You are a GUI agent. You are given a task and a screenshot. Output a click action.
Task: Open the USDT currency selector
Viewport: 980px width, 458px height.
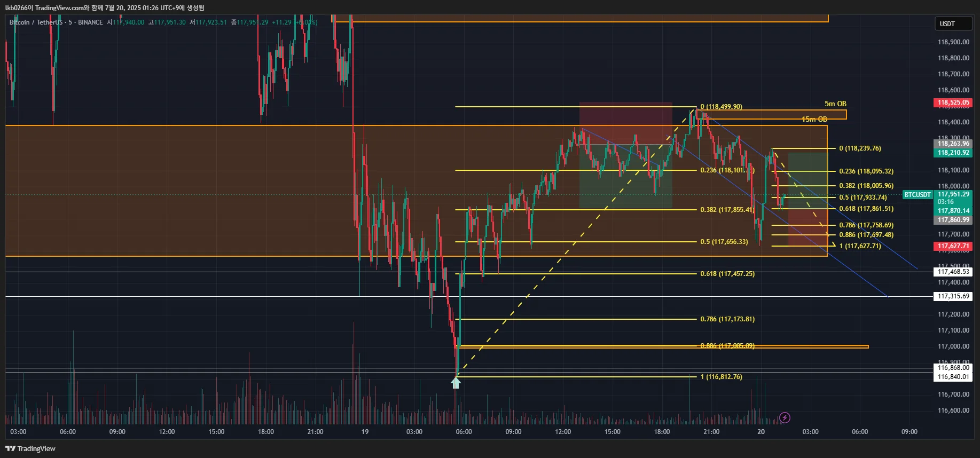pyautogui.click(x=953, y=24)
